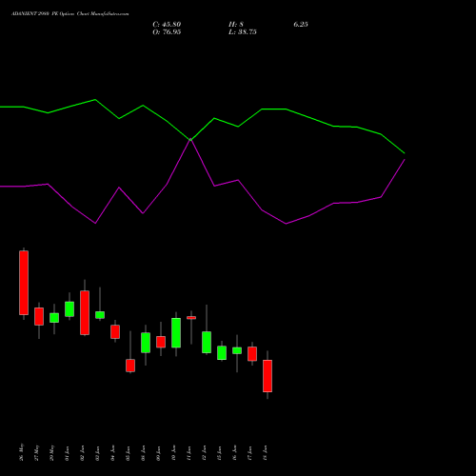Click the 18 Jun date label
Screen dimensions: 476x476
coord(266,453)
